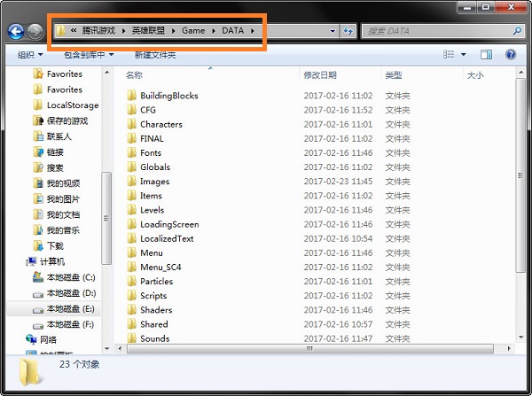Screen dimensions: 532x396
Task: Click the sidebar vertical scrollbar thumb
Action: [x=106, y=218]
